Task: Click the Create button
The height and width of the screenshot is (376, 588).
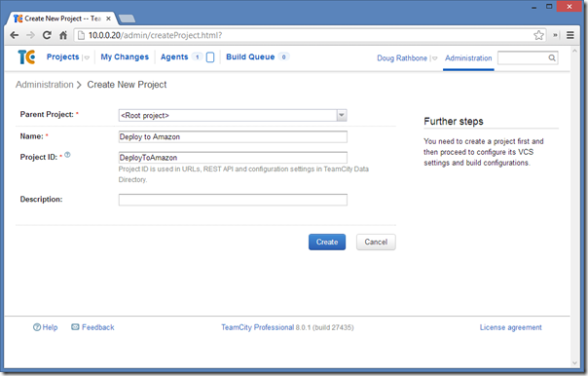Action: [327, 242]
